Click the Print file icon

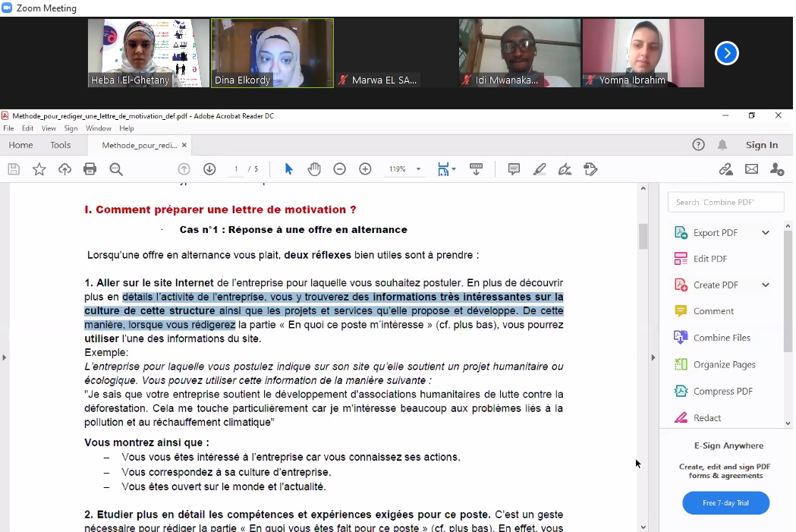click(x=90, y=169)
